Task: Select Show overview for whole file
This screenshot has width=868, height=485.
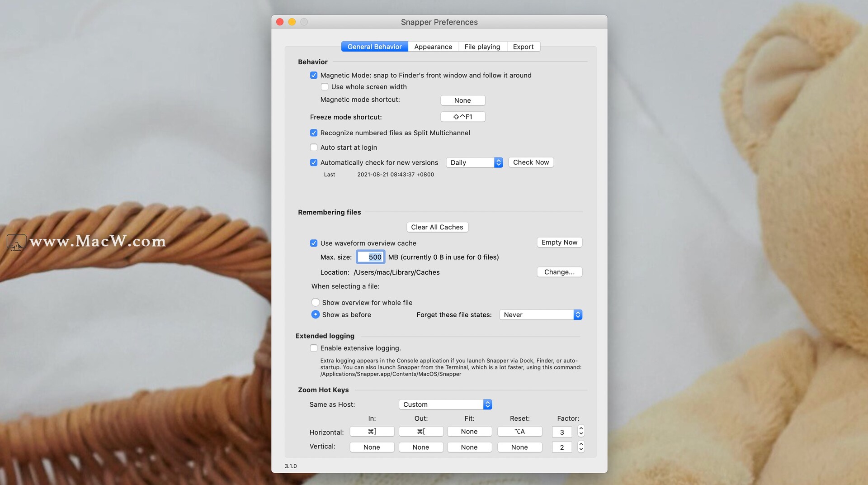Action: tap(316, 302)
